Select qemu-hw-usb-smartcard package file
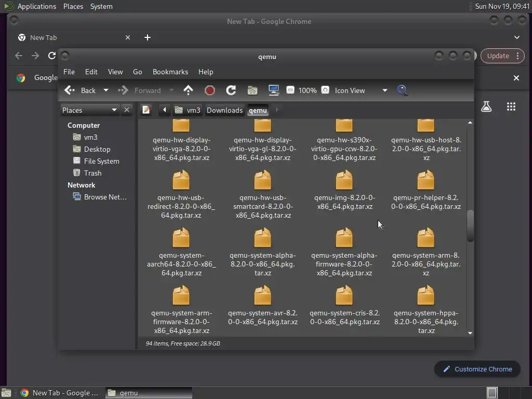 coord(262,195)
